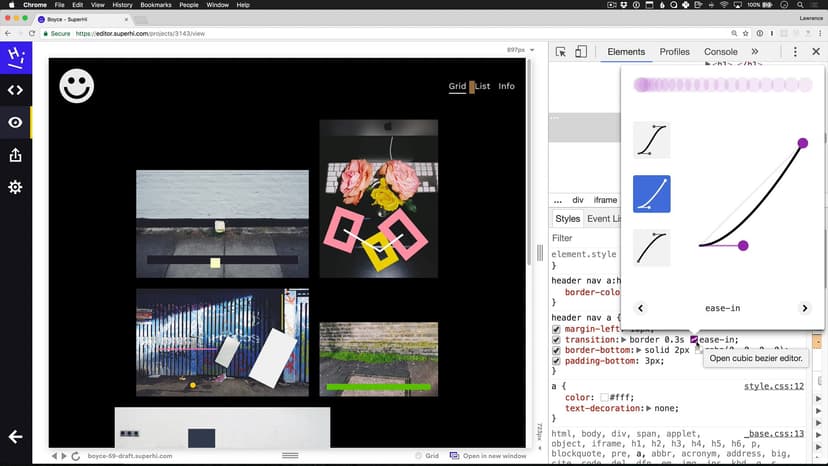
Task: Open the style.css:12 source link
Action: (774, 386)
